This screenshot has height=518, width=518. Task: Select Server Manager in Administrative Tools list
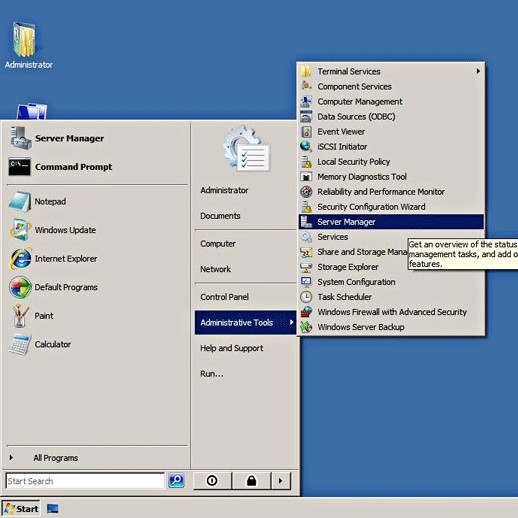(x=391, y=222)
